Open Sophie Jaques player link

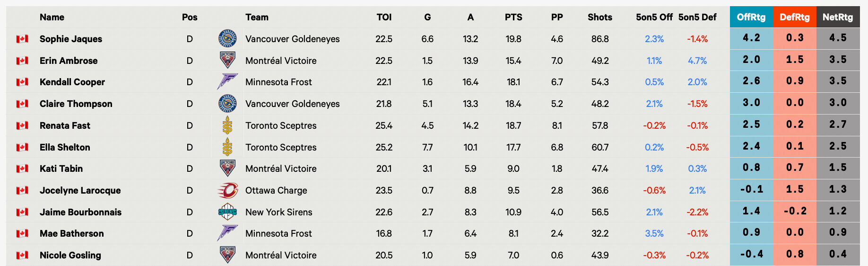coord(71,39)
